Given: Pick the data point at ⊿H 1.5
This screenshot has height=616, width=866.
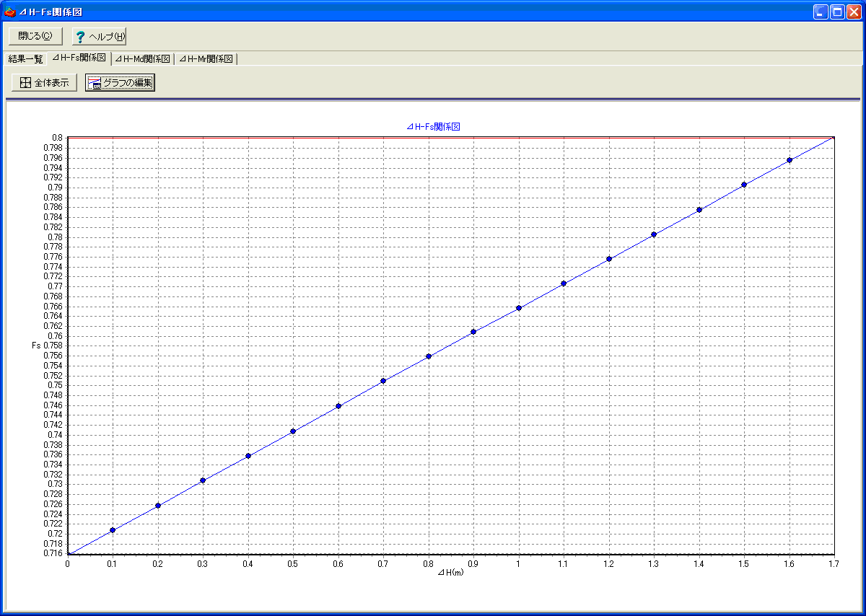Looking at the screenshot, I should click(x=744, y=185).
